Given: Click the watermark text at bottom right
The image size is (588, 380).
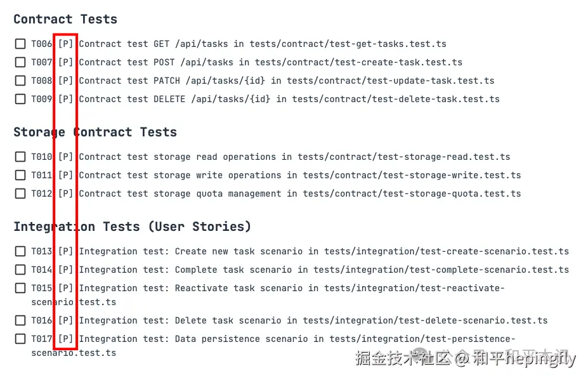Looking at the screenshot, I should (x=465, y=359).
